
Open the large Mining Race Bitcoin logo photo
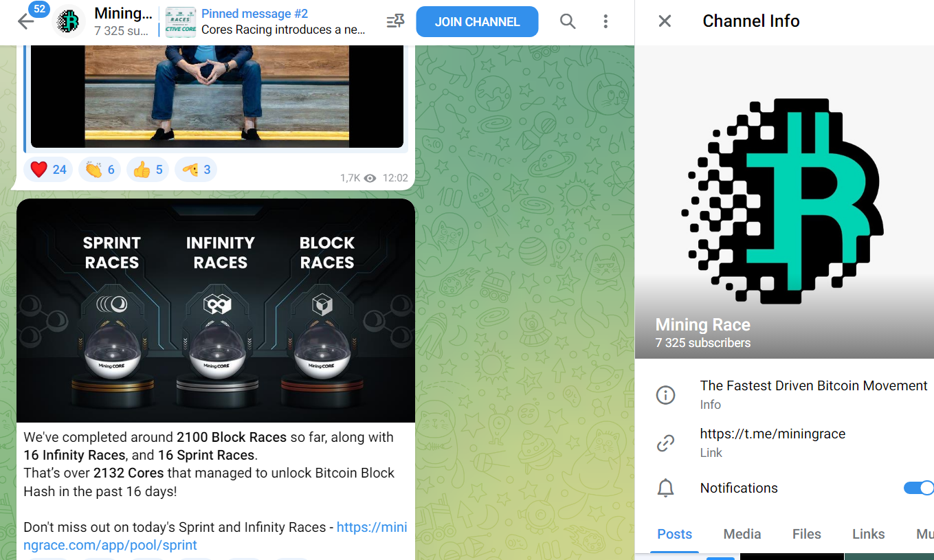(x=784, y=202)
